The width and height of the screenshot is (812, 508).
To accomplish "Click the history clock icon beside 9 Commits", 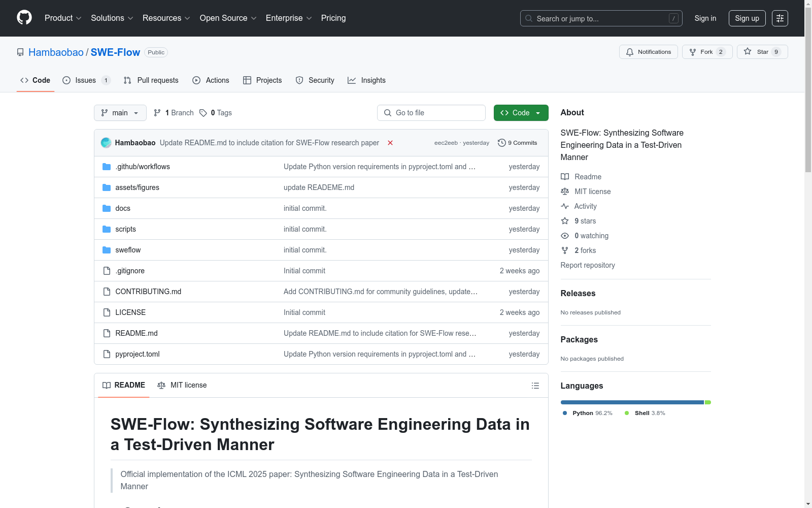I will point(502,143).
